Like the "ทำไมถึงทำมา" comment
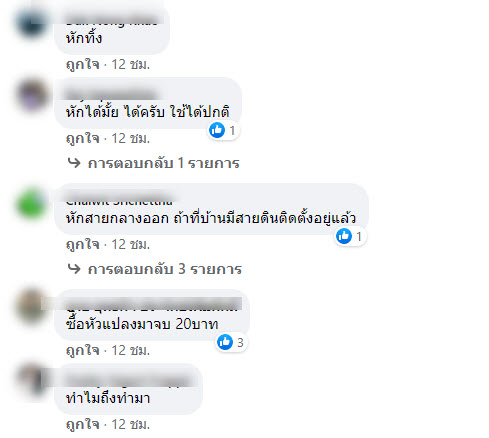The width and height of the screenshot is (489, 438). pos(83,424)
